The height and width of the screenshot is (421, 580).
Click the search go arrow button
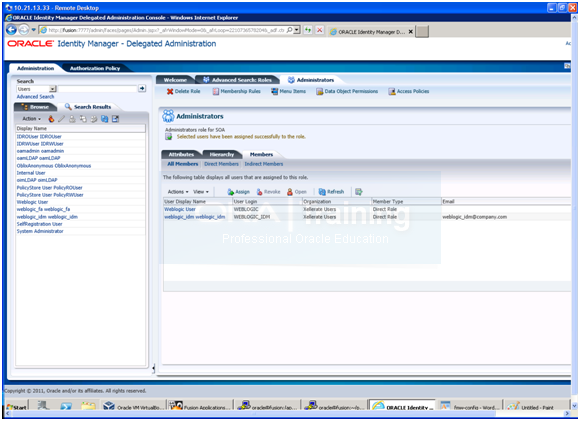coord(142,88)
